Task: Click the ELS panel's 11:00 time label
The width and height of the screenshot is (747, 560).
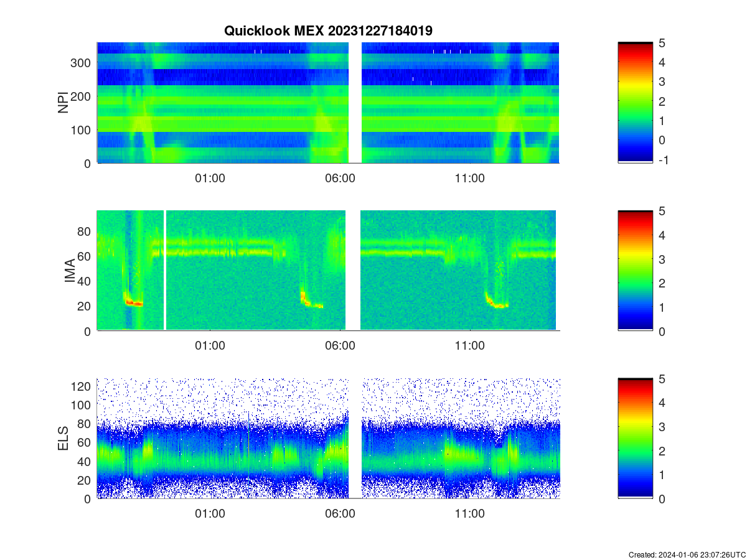Action: (x=469, y=513)
